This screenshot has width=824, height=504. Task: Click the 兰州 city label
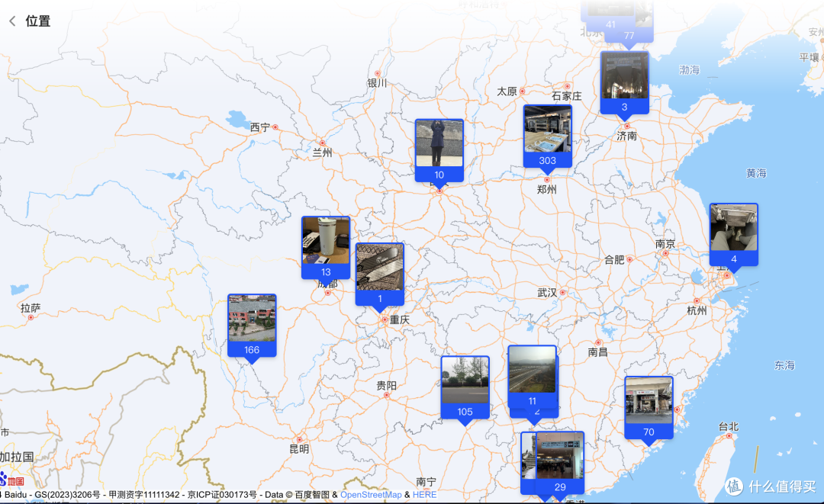click(x=322, y=152)
